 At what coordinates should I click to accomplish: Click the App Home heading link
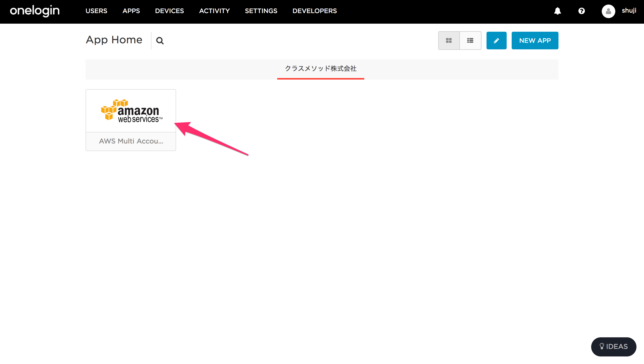114,40
